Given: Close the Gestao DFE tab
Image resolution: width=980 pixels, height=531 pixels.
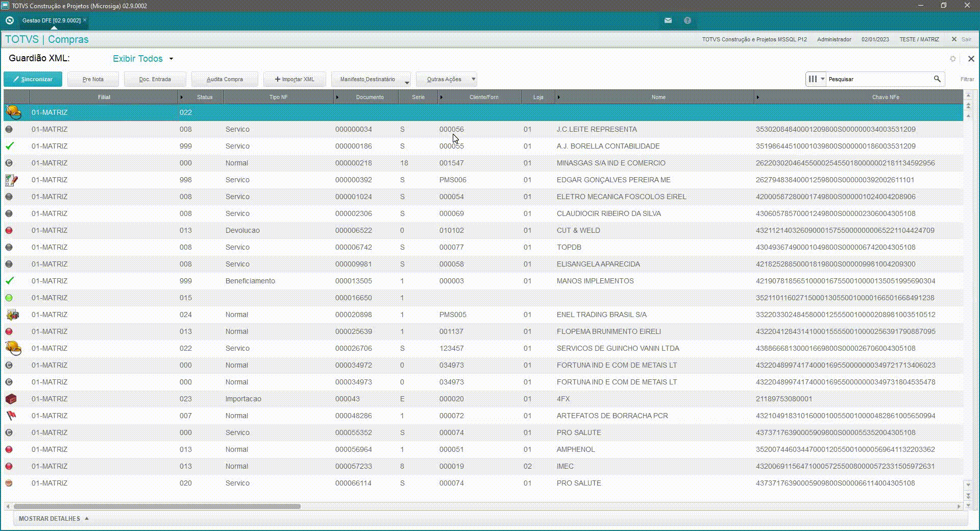Looking at the screenshot, I should coord(85,20).
